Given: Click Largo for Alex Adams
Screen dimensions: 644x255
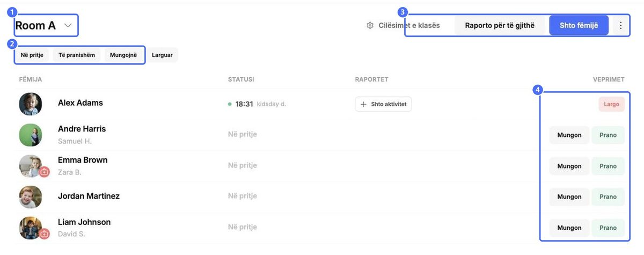Looking at the screenshot, I should 611,104.
